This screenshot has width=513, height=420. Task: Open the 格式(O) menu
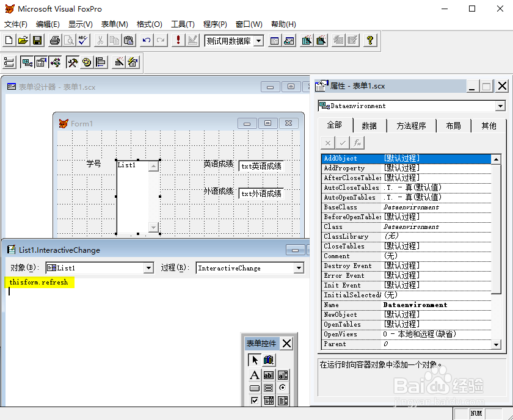(x=150, y=24)
